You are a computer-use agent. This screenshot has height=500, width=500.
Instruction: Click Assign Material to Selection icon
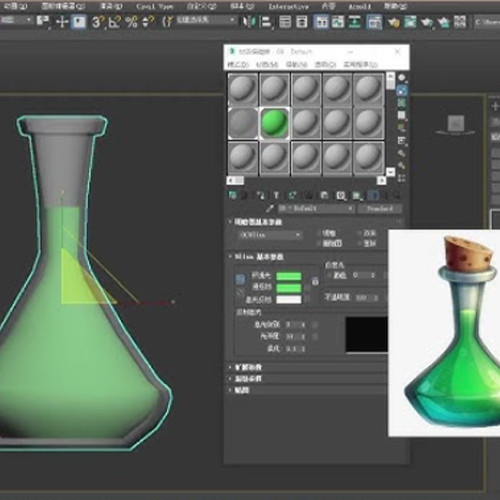pyautogui.click(x=261, y=195)
